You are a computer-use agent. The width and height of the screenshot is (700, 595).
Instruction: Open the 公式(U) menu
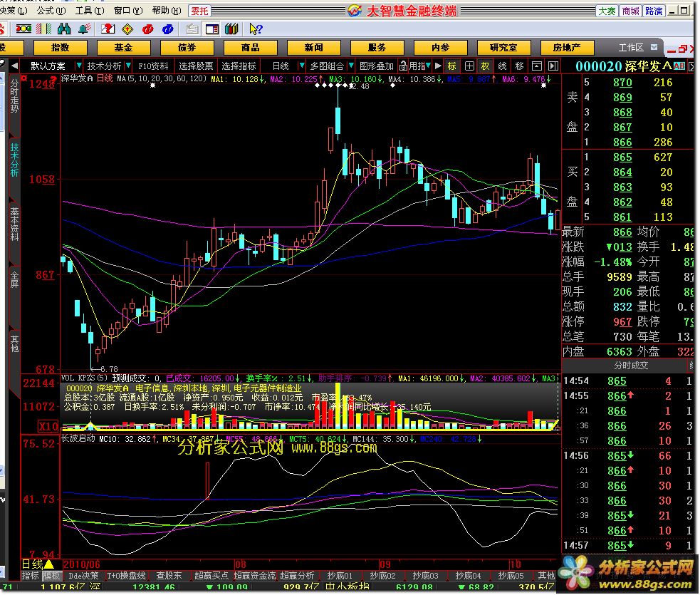pyautogui.click(x=51, y=10)
